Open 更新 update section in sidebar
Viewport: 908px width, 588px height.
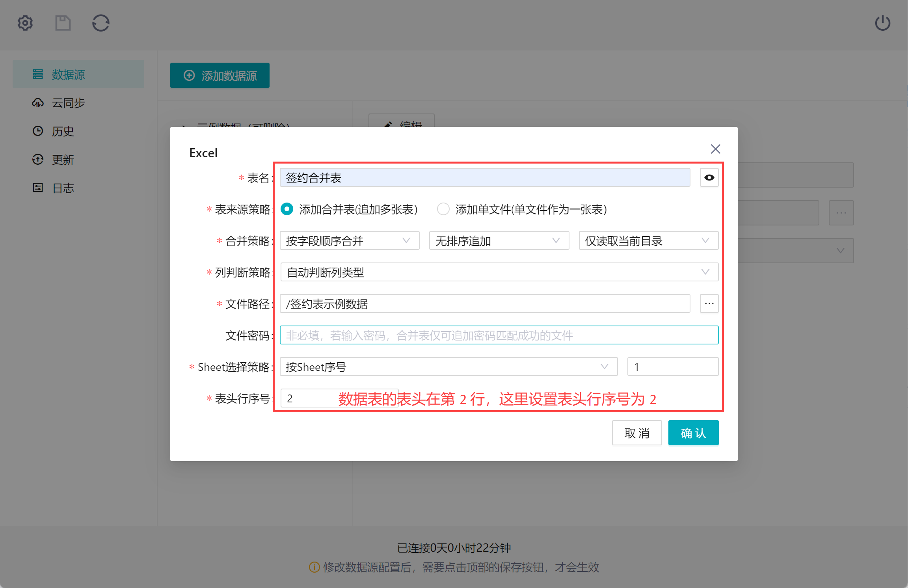pyautogui.click(x=63, y=160)
